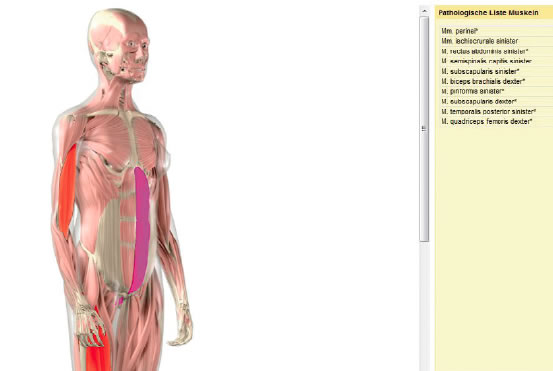
Task: Select M. subscapularis dexter list item
Action: tap(479, 102)
